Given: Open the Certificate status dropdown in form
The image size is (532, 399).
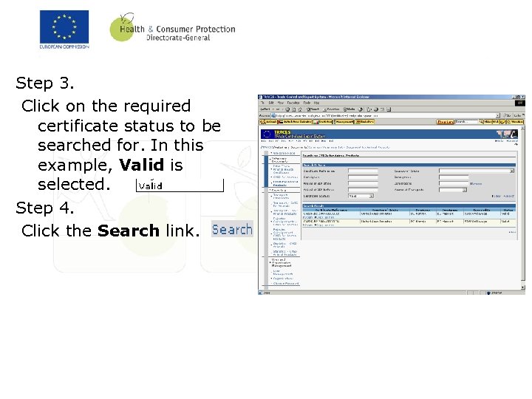Looking at the screenshot, I should point(361,196).
